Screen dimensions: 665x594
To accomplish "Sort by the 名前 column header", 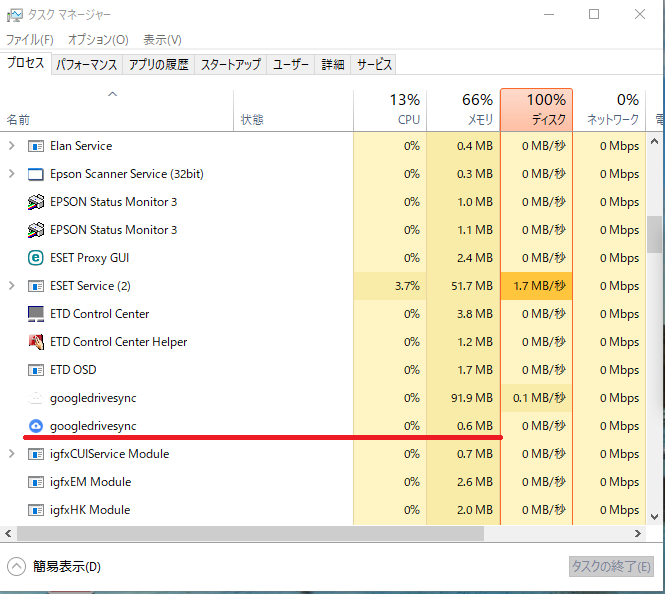I will coord(117,110).
